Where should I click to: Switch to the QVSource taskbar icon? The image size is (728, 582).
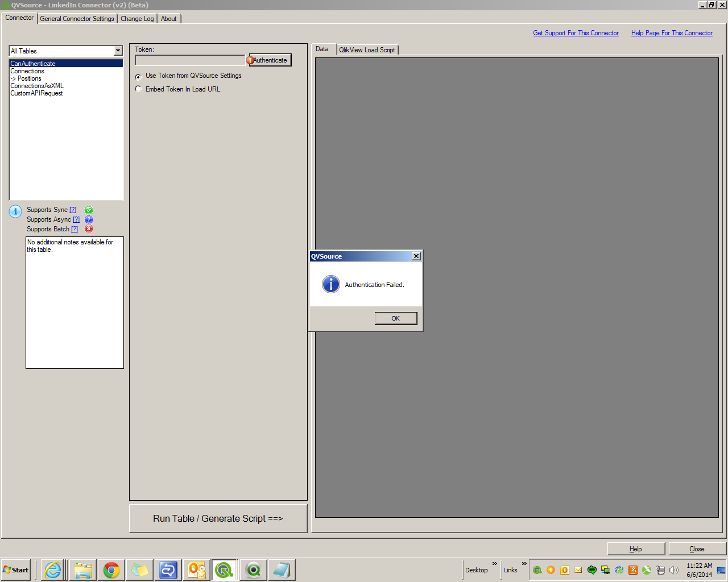225,570
